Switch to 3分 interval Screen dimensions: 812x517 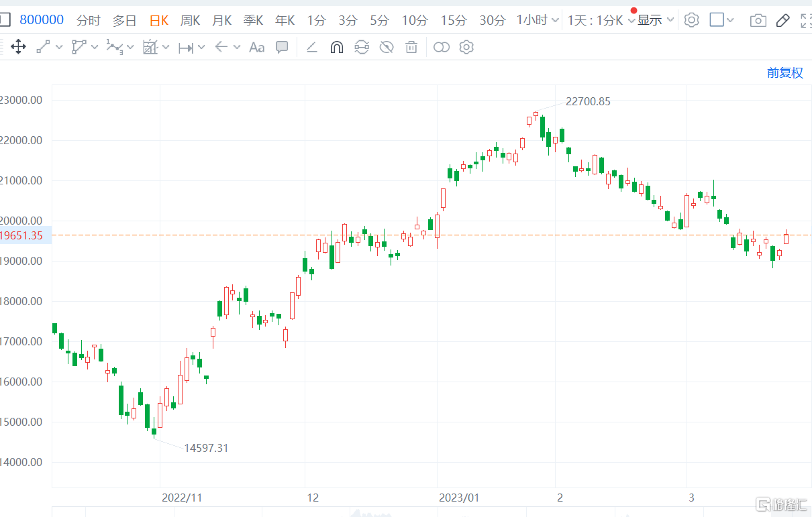tap(348, 20)
